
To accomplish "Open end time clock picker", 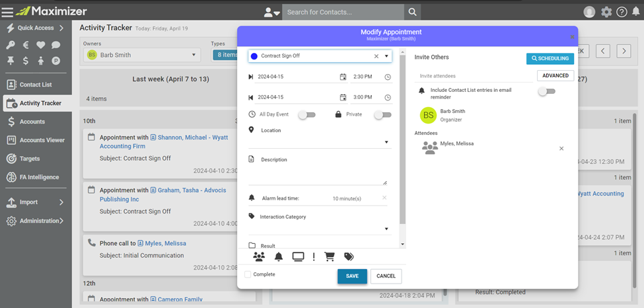I will [388, 97].
